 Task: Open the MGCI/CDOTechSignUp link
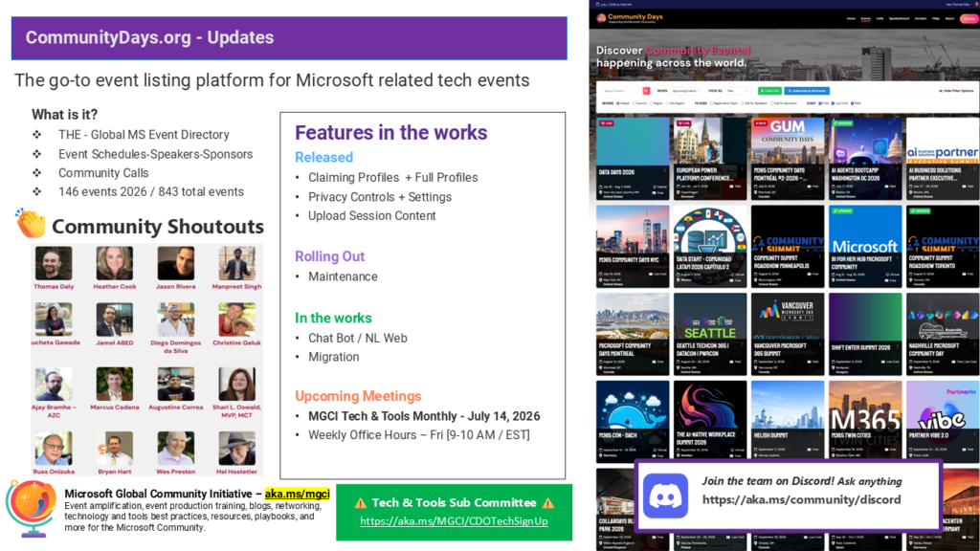[454, 521]
